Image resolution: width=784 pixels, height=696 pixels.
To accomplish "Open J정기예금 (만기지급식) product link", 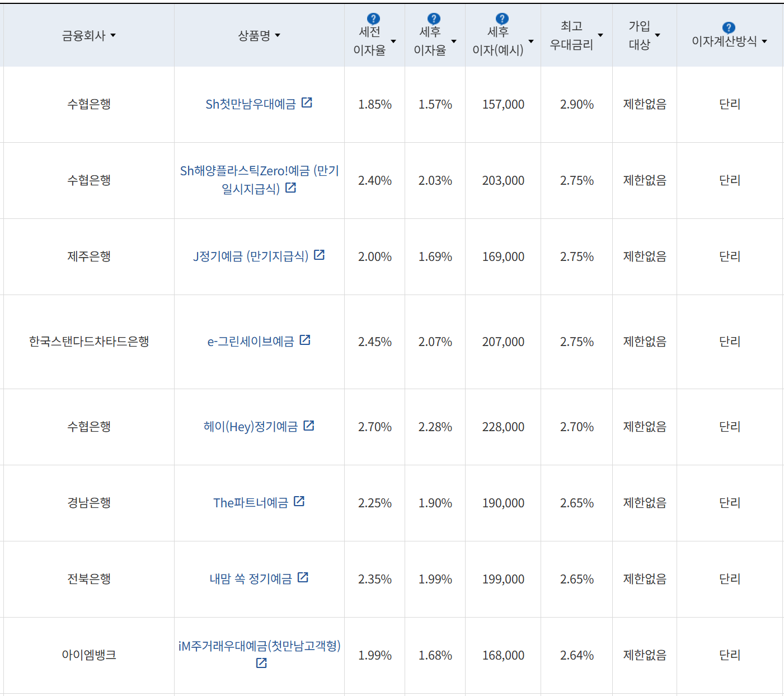I will [252, 256].
